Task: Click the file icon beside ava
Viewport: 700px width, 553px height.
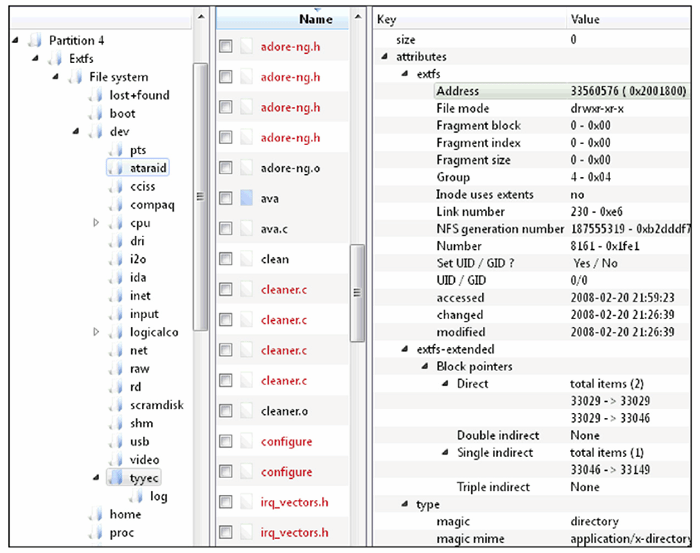Action: pos(247,199)
